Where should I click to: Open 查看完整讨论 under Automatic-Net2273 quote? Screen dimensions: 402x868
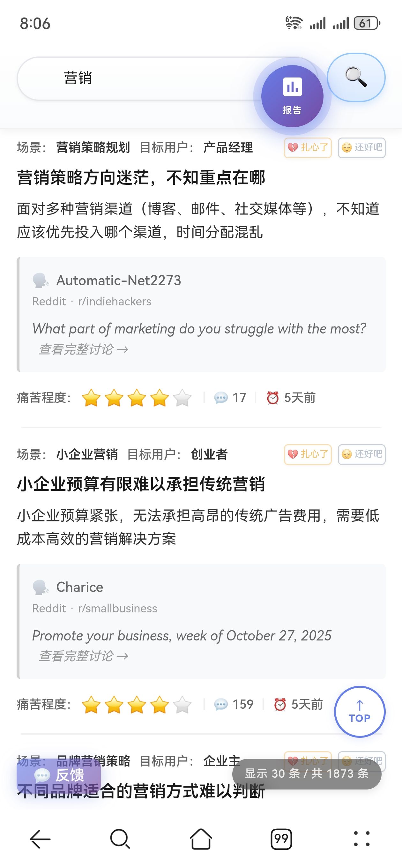pos(83,349)
